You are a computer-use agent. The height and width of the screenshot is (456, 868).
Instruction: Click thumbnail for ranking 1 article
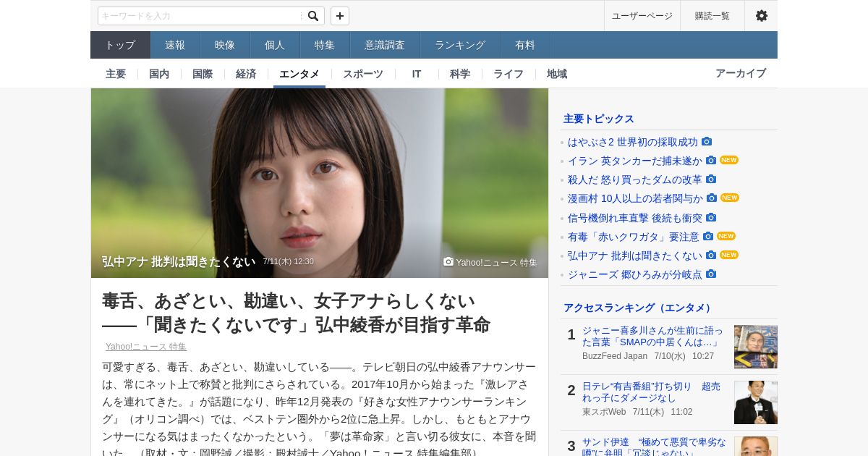tap(756, 347)
